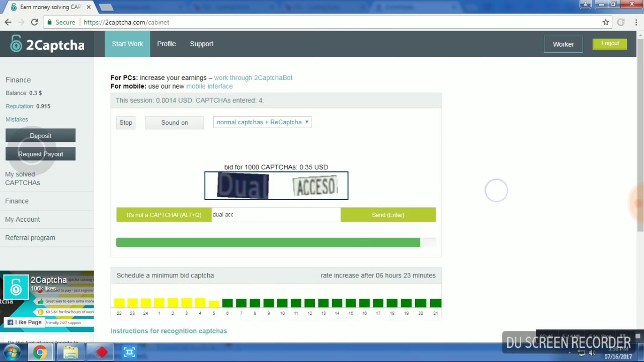Open lower Finance sidebar link
This screenshot has height=362, width=644.
pyautogui.click(x=17, y=201)
